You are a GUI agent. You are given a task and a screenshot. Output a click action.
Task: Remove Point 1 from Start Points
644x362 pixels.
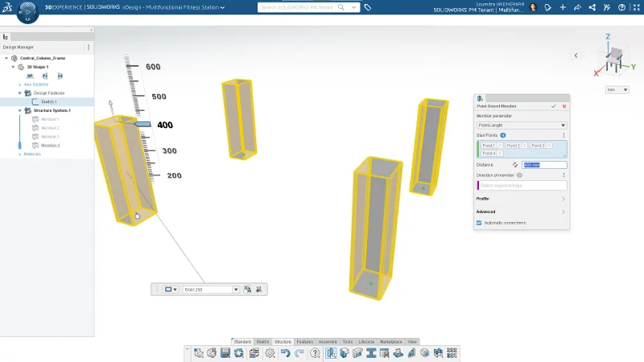pos(501,146)
